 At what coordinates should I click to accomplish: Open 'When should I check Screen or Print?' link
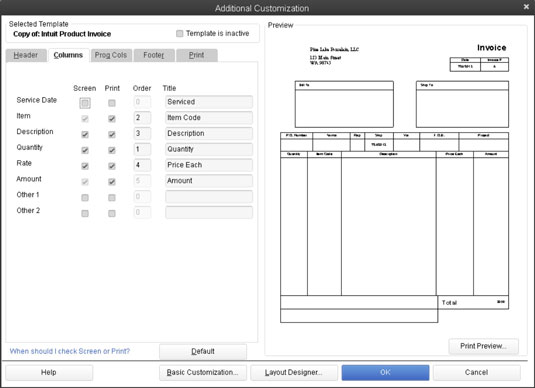pos(70,351)
